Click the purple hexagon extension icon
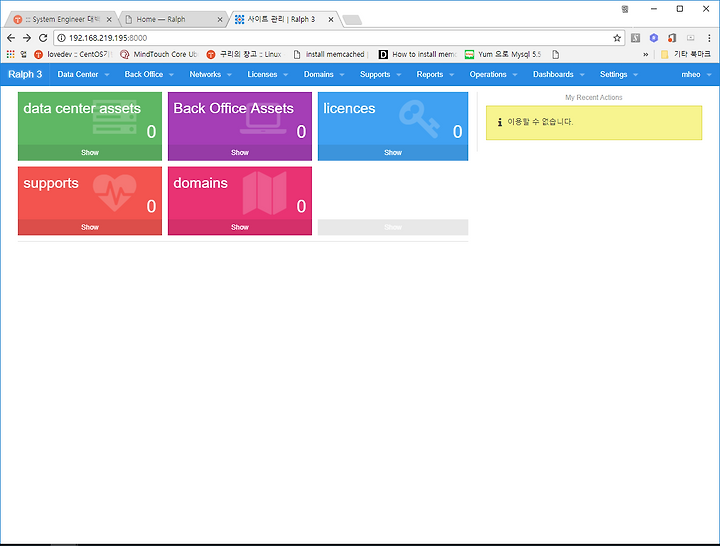Screen dimensions: 720x546 click(654, 38)
